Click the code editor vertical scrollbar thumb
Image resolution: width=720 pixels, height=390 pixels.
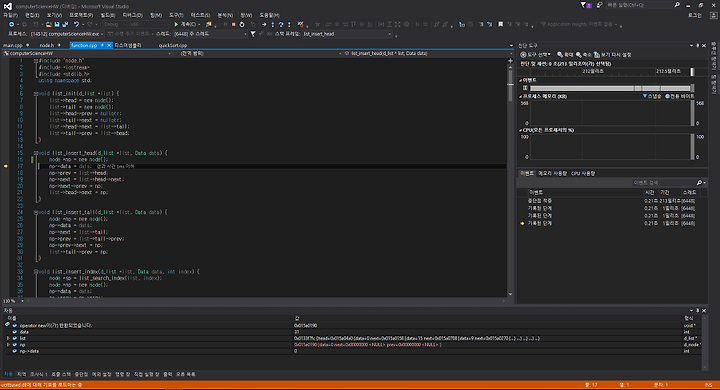click(510, 86)
